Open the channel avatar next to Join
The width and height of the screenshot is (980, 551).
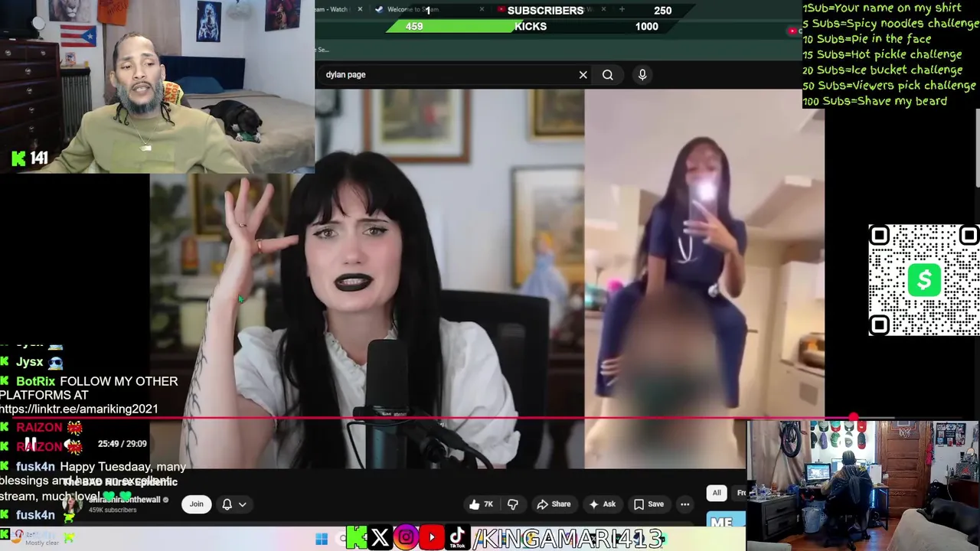click(x=74, y=504)
